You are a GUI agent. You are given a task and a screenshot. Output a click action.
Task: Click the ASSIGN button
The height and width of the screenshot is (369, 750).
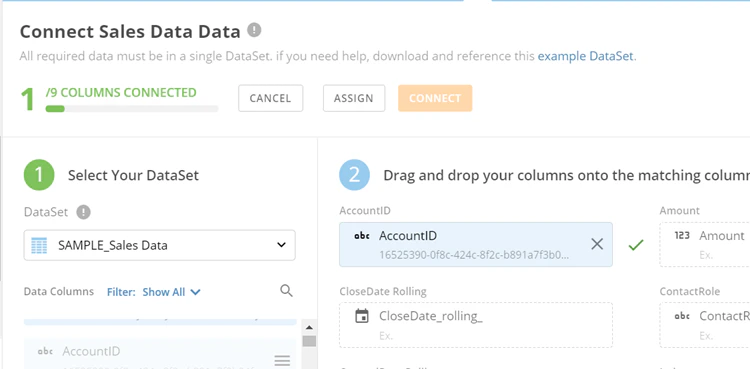(x=354, y=98)
